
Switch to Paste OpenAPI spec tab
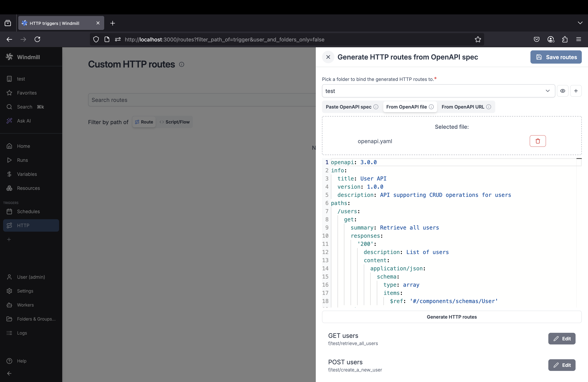[348, 107]
